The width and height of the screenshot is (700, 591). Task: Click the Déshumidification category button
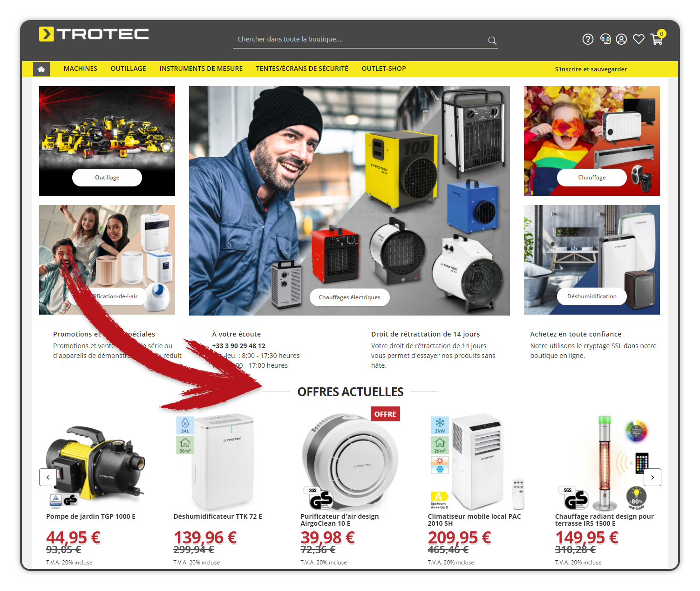[x=592, y=296]
